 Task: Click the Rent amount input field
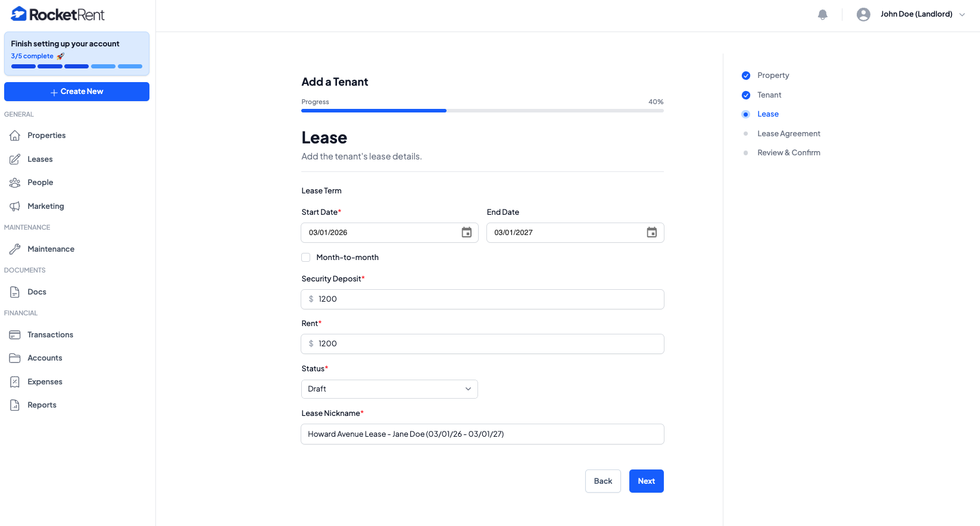pos(482,344)
